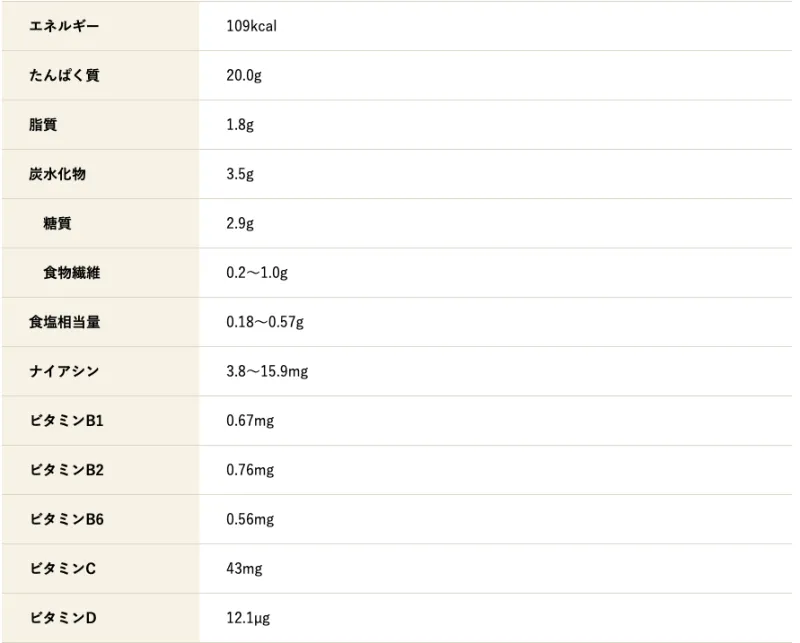Select the 1.8g fat value
Screen dimensions: 800x643
pos(240,125)
